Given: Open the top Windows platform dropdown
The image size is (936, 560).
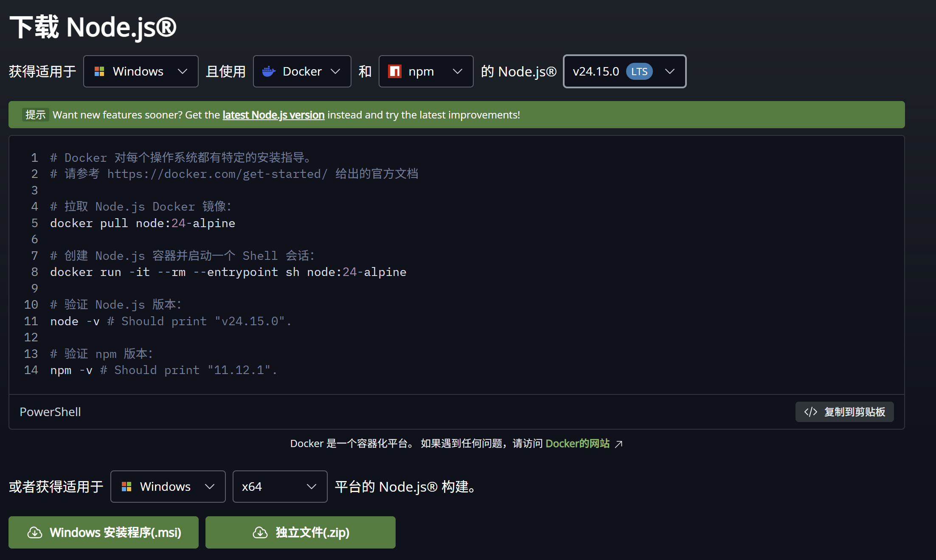Looking at the screenshot, I should pos(141,71).
